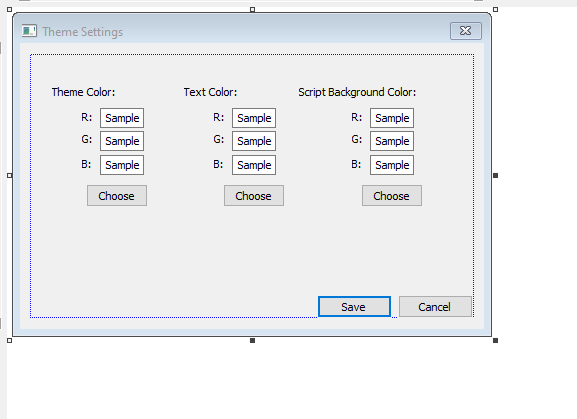The image size is (577, 419).
Task: Click the Save button
Action: 354,306
